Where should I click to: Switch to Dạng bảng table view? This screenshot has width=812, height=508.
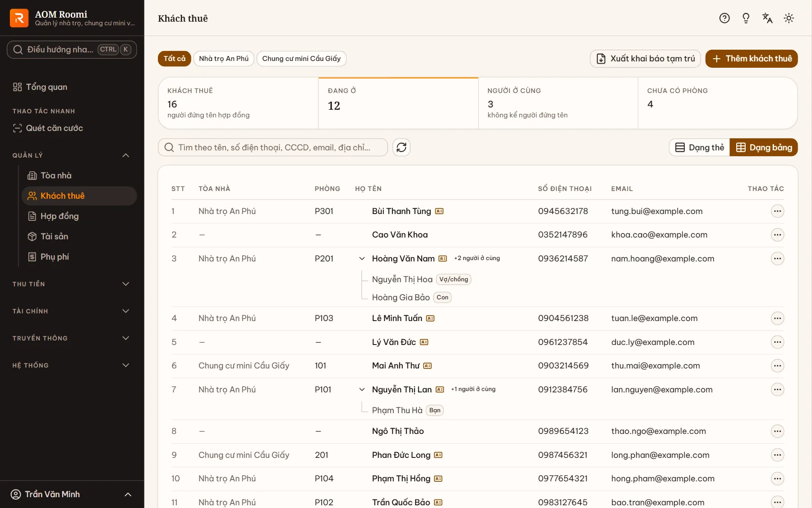tap(764, 147)
